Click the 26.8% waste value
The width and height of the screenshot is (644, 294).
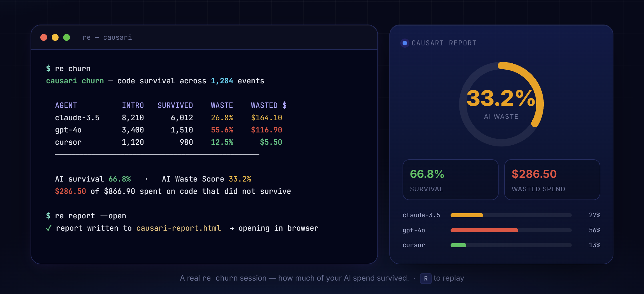coord(222,118)
